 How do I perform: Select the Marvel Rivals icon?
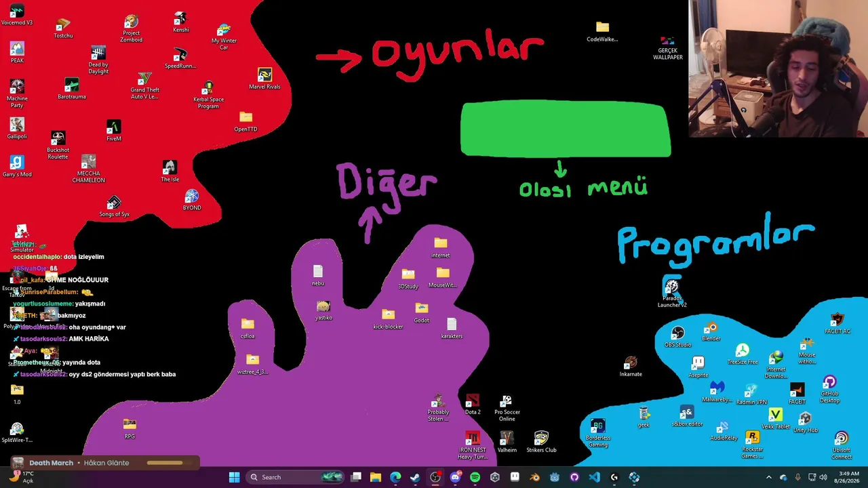[x=264, y=79]
